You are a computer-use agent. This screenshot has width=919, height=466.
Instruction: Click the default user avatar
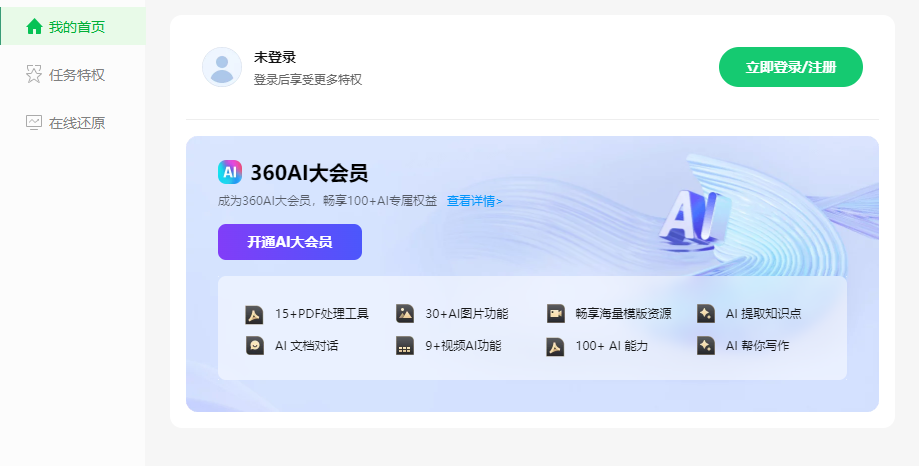tap(222, 67)
